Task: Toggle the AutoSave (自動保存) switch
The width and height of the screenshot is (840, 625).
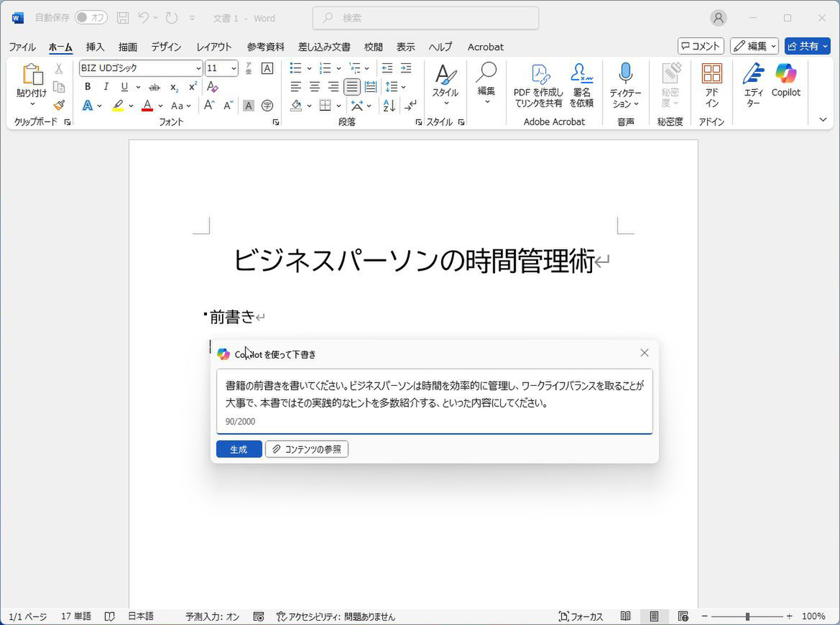Action: (91, 17)
